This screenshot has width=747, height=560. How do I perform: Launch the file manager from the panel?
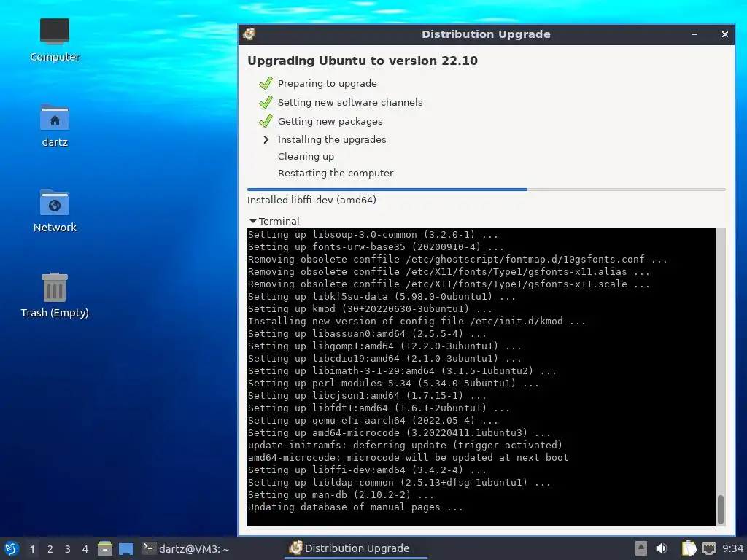click(x=105, y=548)
